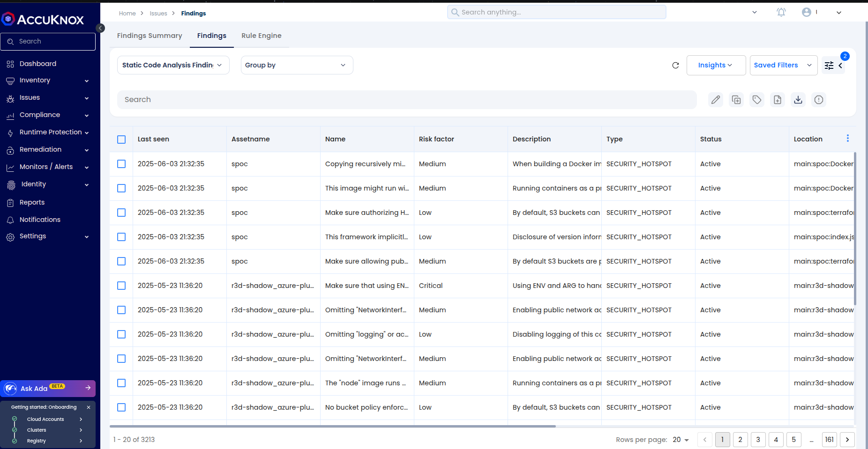868x449 pixels.
Task: Check the row 'Omitting "logging" or ac...'
Action: click(x=121, y=334)
